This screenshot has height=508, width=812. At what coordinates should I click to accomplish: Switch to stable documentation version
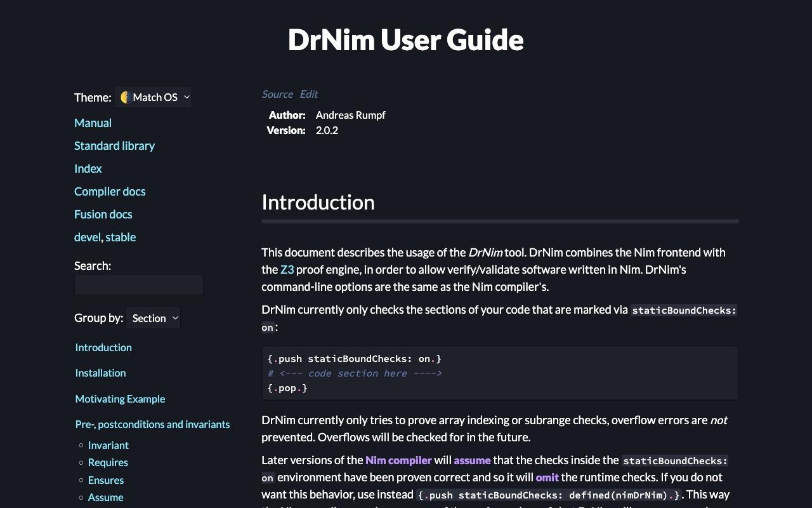point(121,237)
